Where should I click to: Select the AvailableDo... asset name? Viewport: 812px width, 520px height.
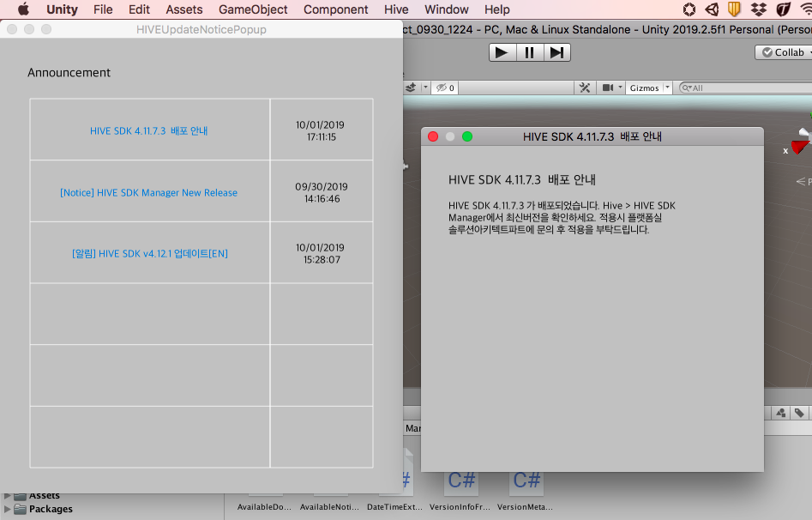[x=265, y=507]
